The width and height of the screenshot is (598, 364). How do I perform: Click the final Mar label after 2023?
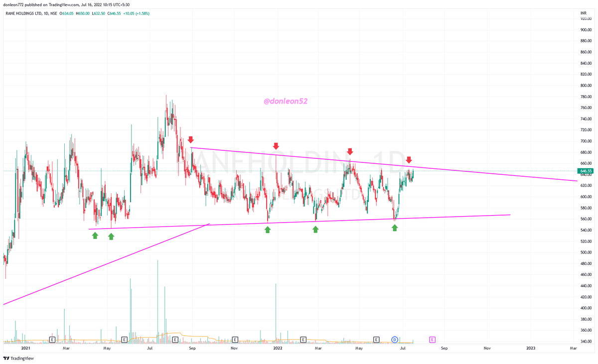pyautogui.click(x=573, y=349)
